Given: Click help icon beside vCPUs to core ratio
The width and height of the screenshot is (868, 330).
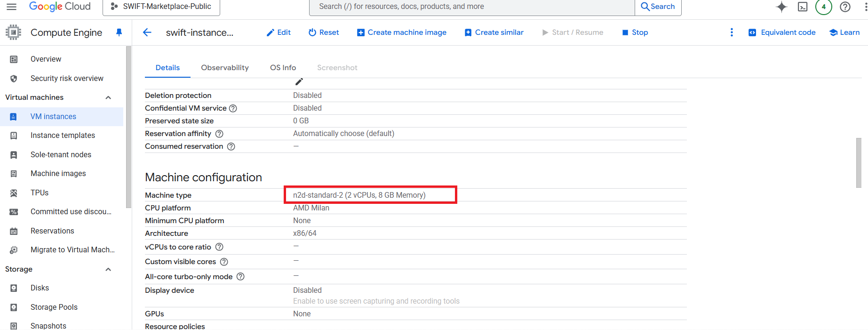Looking at the screenshot, I should [x=219, y=247].
